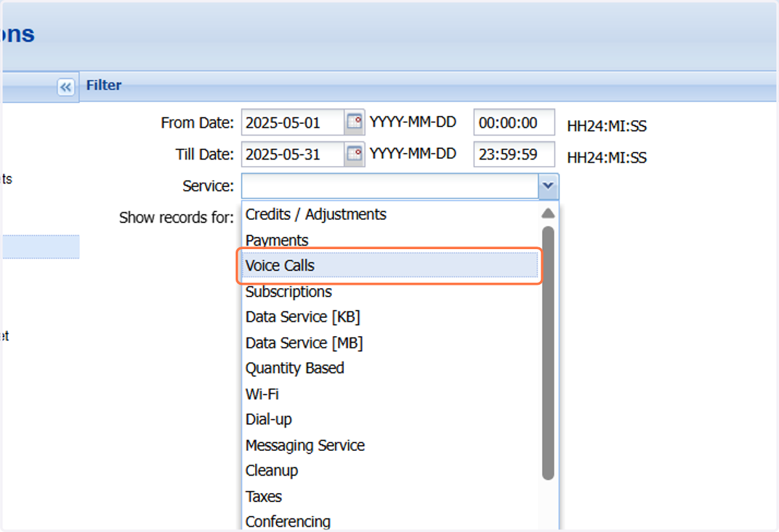This screenshot has width=779, height=532.
Task: Choose Dial-up from the list
Action: (390, 419)
